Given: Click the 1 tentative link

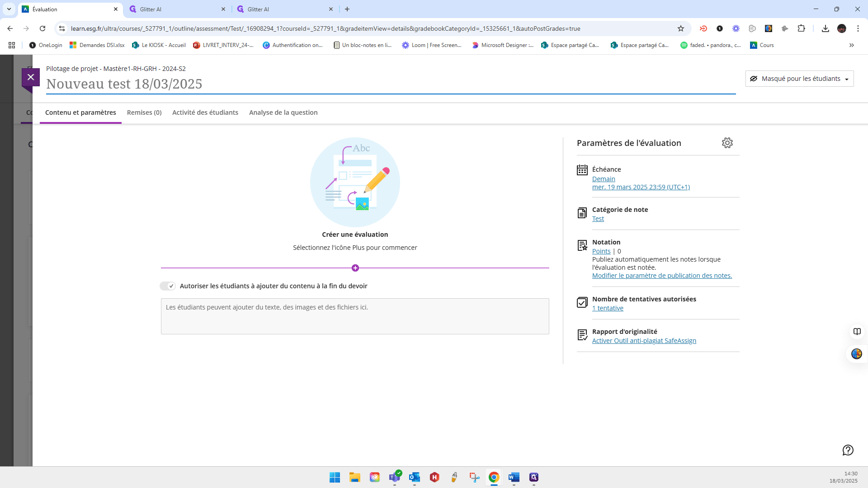Looking at the screenshot, I should 608,308.
